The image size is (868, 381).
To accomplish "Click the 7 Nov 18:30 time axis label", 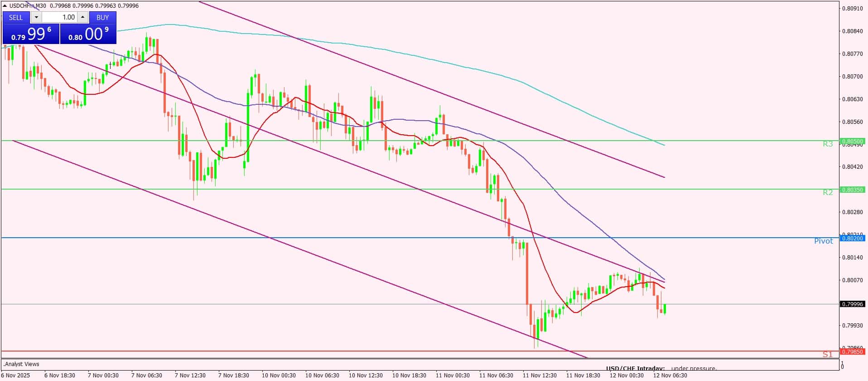I will click(234, 376).
